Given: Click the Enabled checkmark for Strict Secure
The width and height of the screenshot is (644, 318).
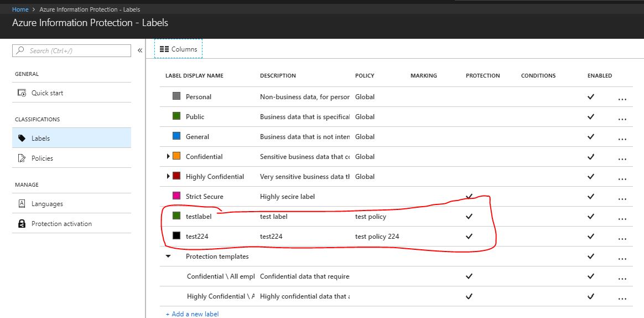Looking at the screenshot, I should [x=590, y=196].
